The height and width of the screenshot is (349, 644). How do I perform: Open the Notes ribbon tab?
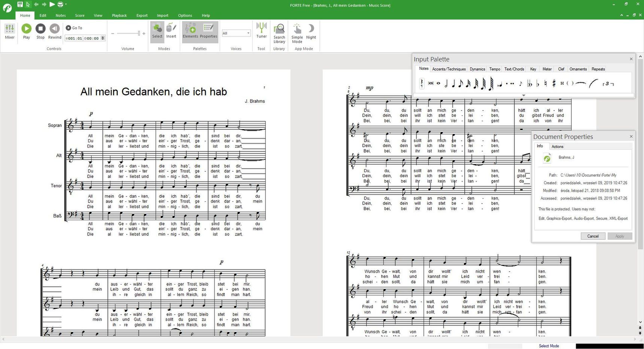tap(61, 15)
